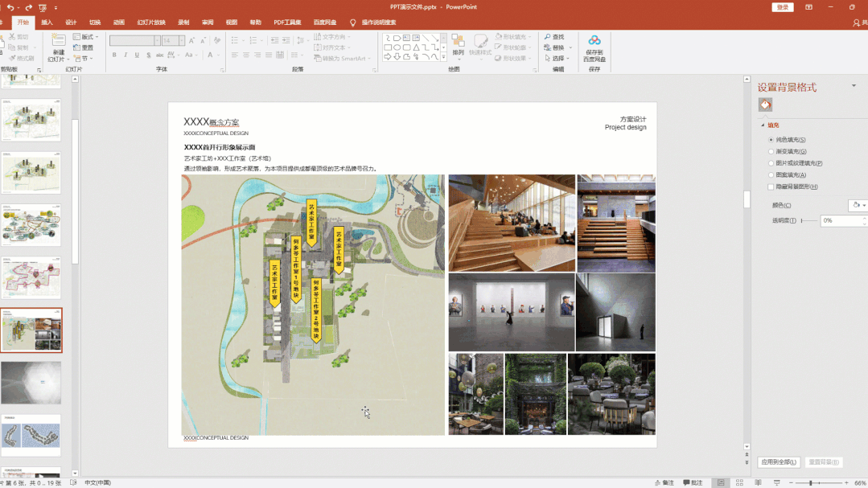
Task: Select 纯色填充 solid fill radio button
Action: (771, 140)
